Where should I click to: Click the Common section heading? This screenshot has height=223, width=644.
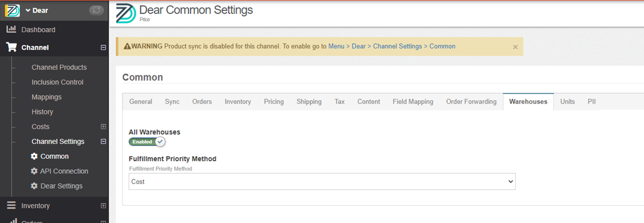click(143, 77)
